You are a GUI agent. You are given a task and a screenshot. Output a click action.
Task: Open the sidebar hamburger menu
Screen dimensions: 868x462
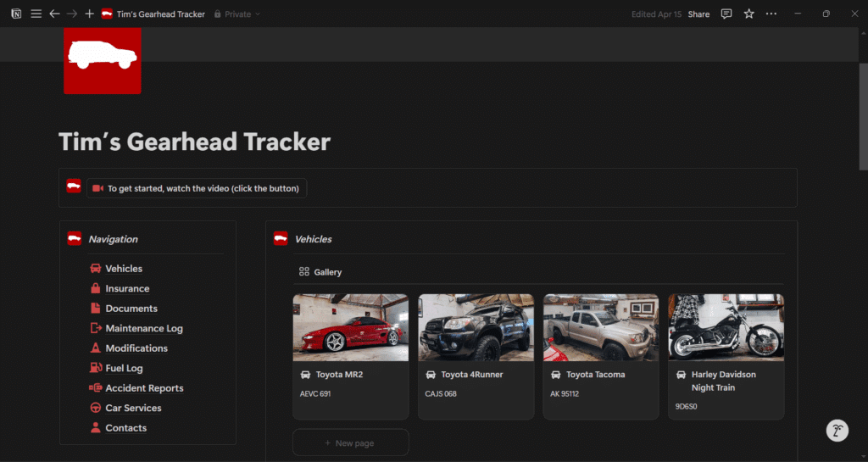coord(36,14)
